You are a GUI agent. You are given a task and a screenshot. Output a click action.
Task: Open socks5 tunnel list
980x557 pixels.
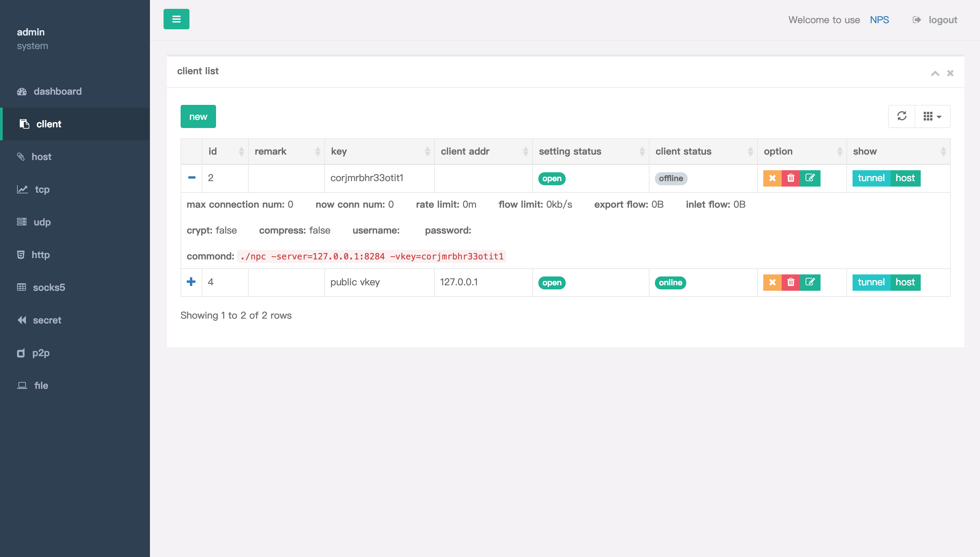coord(75,287)
